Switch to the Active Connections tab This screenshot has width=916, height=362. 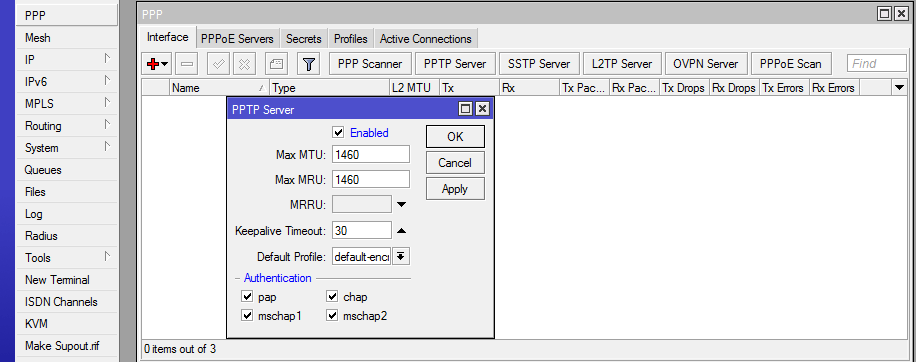[426, 39]
